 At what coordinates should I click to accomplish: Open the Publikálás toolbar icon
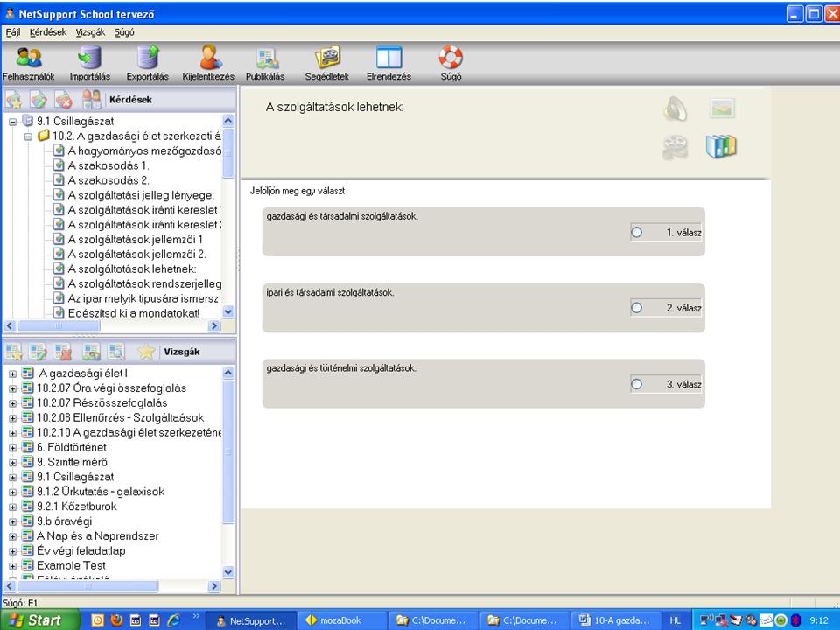click(265, 59)
